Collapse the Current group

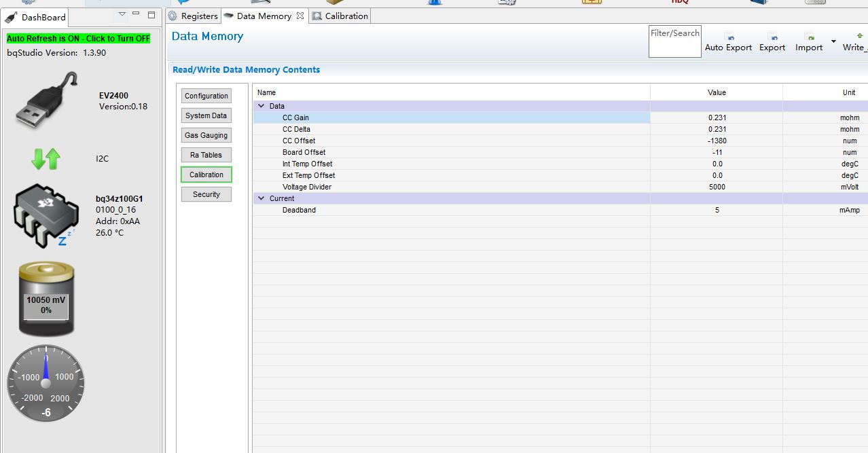click(261, 198)
